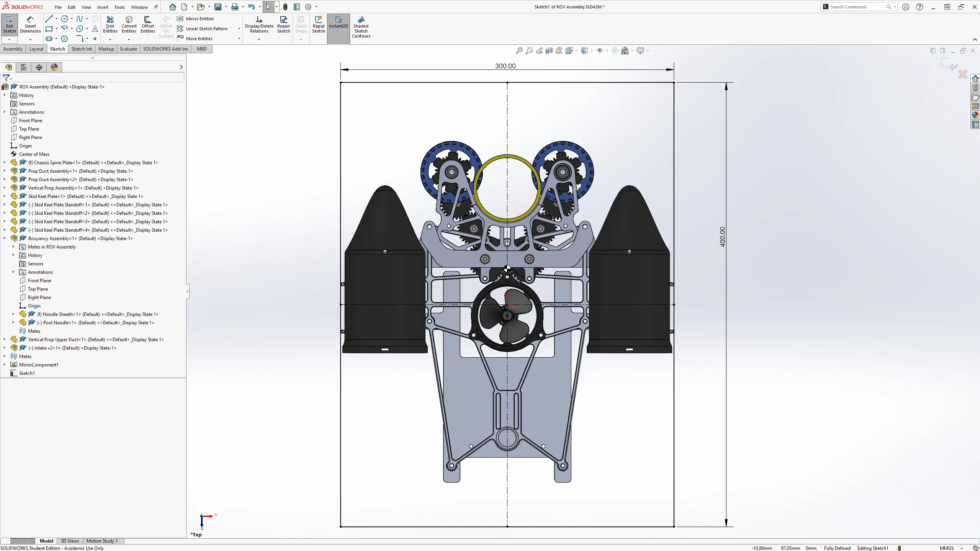Open Appearances tab in task pane
The width and height of the screenshot is (980, 551).
(975, 115)
